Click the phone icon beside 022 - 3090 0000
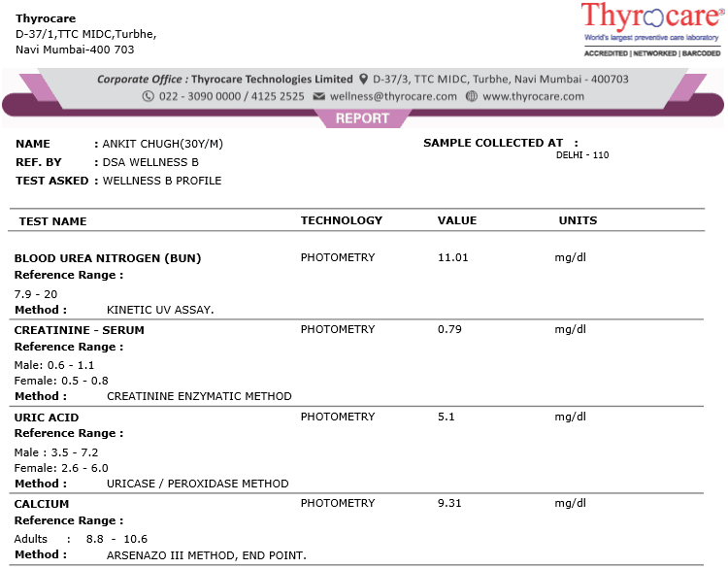Viewport: 728px width, 568px height. coord(149,96)
